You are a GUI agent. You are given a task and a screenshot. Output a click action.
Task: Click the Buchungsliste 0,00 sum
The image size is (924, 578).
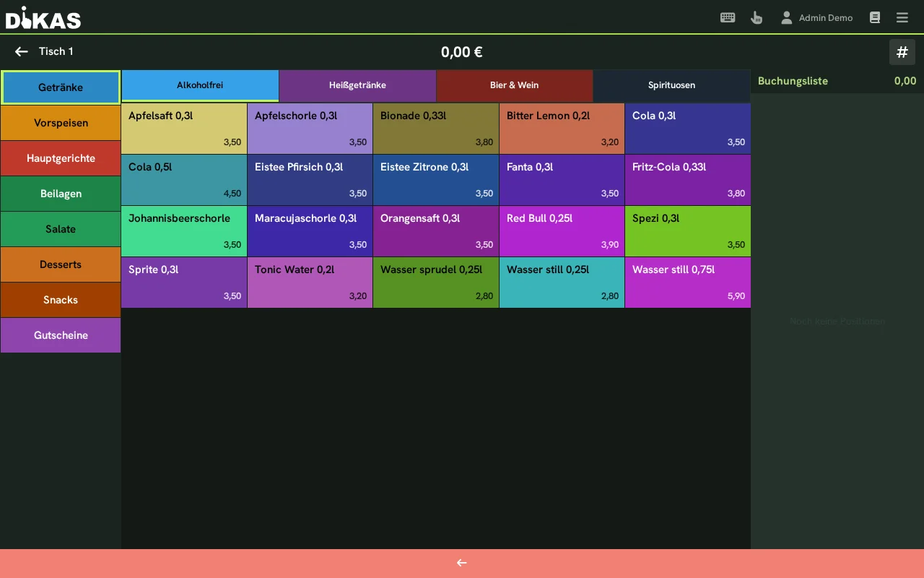click(905, 81)
